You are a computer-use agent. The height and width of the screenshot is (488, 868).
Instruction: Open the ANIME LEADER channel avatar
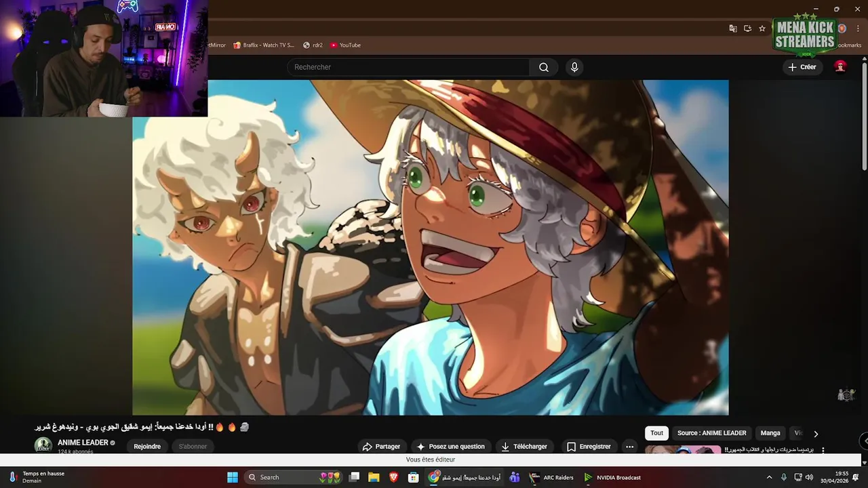pyautogui.click(x=43, y=445)
